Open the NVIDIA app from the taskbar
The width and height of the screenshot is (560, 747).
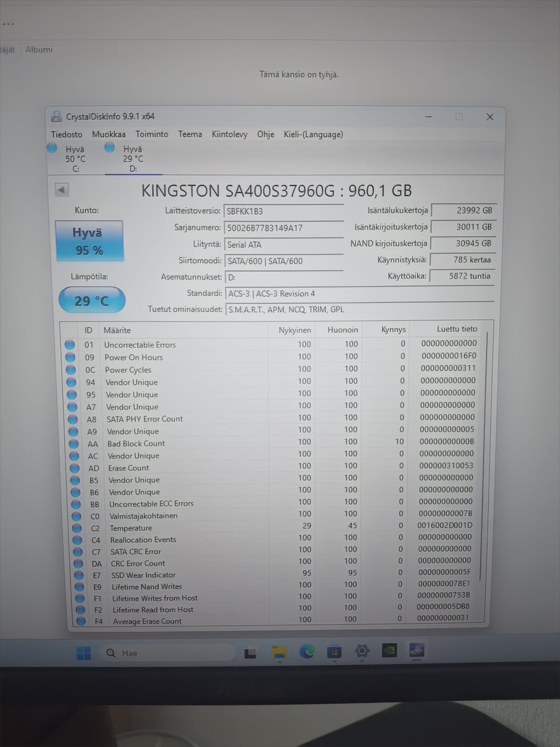tap(389, 651)
